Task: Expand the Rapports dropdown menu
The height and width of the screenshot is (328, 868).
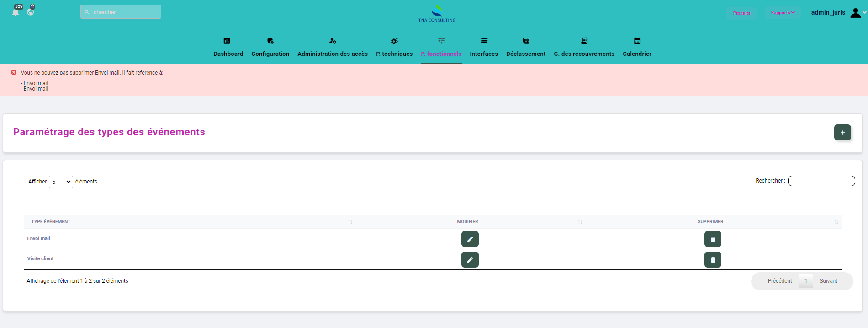Action: 783,13
